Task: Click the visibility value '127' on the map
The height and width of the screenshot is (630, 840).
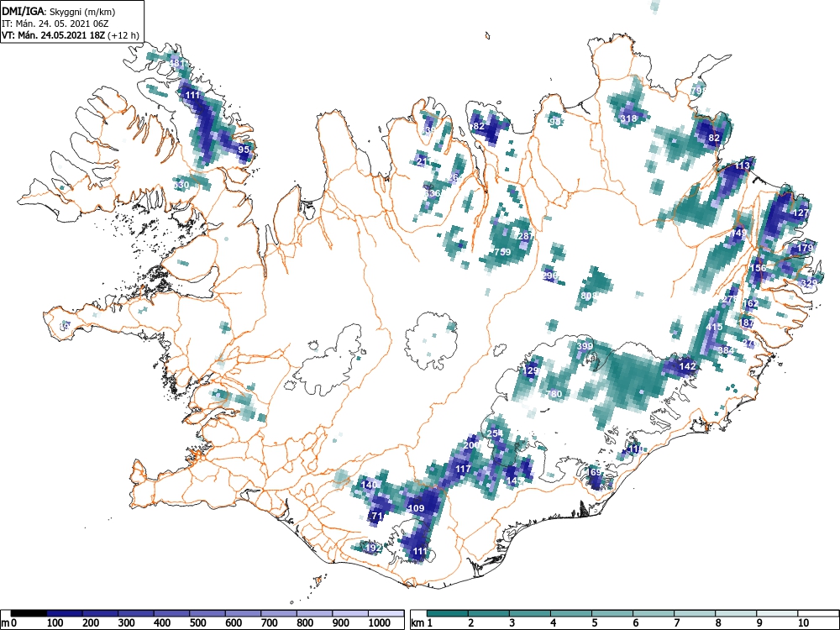Action: [801, 213]
